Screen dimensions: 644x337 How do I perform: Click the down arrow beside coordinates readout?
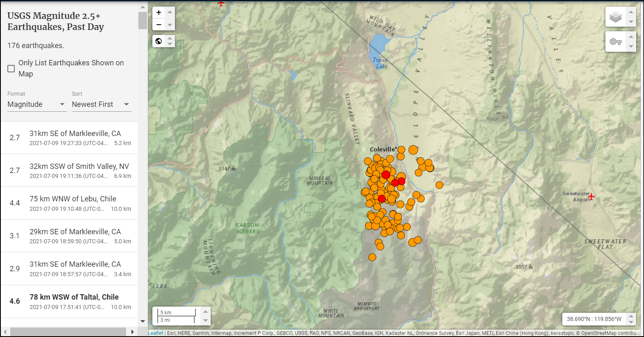click(x=631, y=322)
